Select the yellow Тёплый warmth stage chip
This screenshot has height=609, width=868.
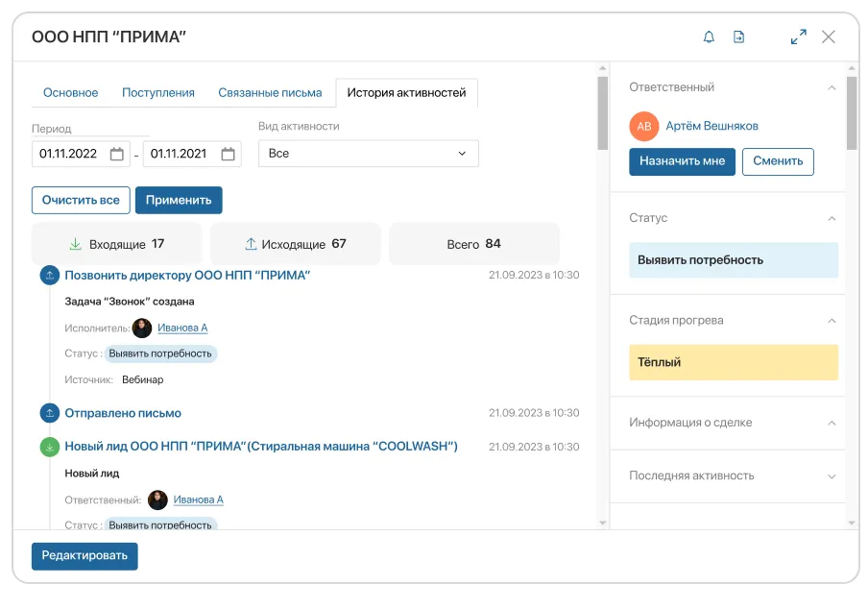coord(733,362)
